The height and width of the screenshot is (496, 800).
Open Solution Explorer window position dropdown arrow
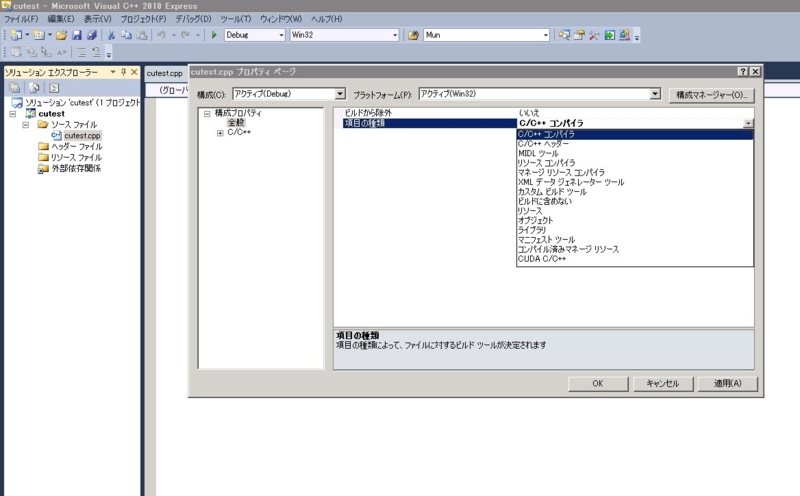113,72
